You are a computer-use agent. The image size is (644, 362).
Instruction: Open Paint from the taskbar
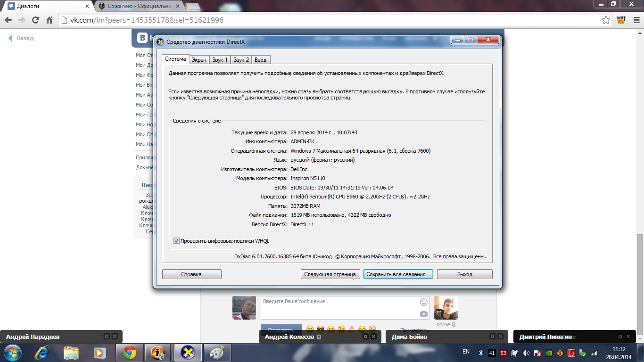[217, 353]
